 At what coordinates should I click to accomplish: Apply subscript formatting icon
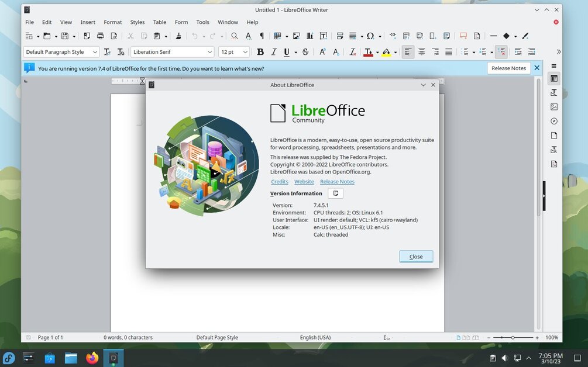tap(336, 52)
